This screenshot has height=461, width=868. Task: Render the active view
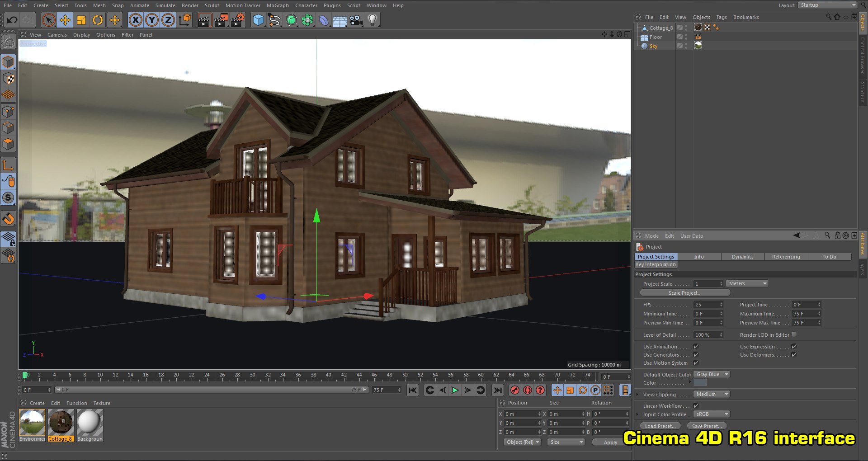point(204,20)
